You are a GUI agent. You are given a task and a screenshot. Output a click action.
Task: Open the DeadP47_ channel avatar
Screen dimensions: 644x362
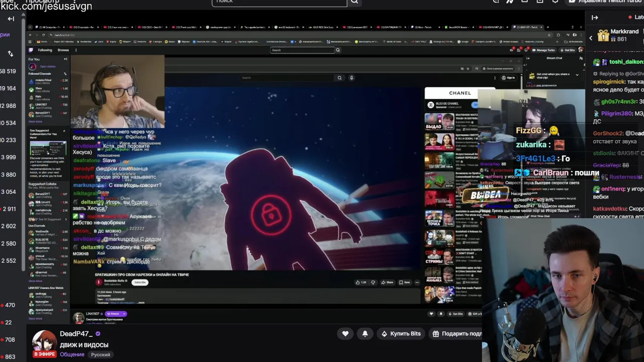click(x=44, y=343)
